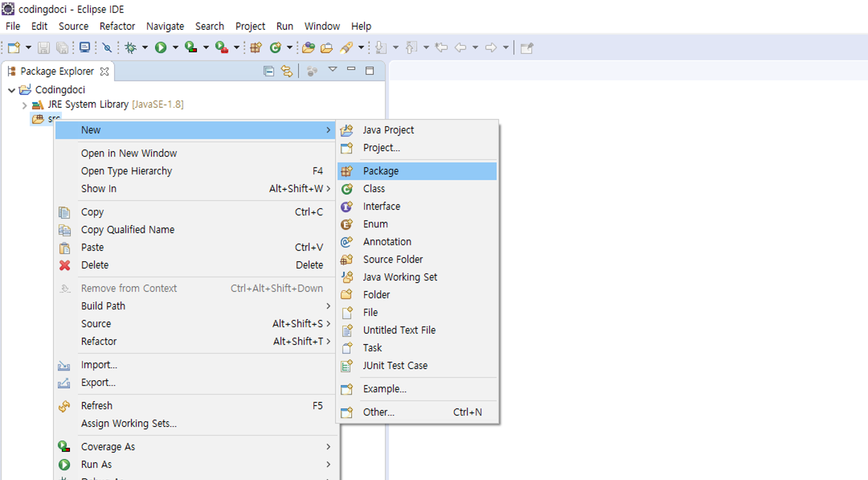Choose JUnit Test Case in the New submenu
This screenshot has width=868, height=480.
(x=417, y=366)
